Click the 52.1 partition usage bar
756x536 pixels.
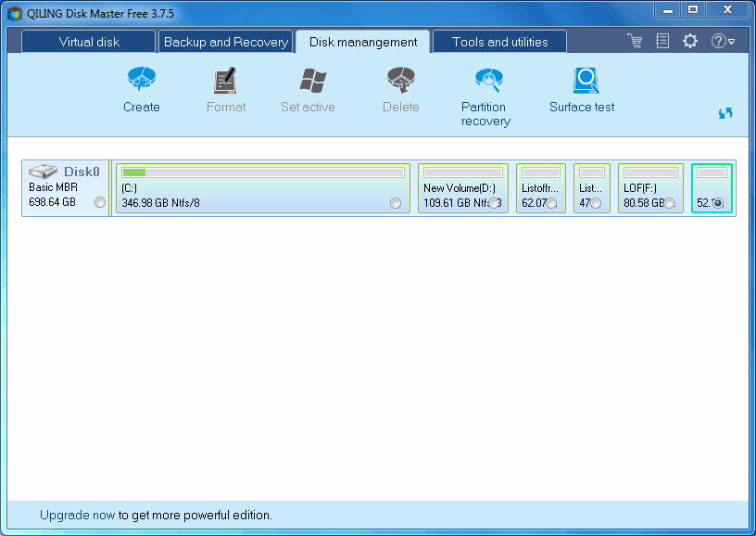[x=712, y=172]
